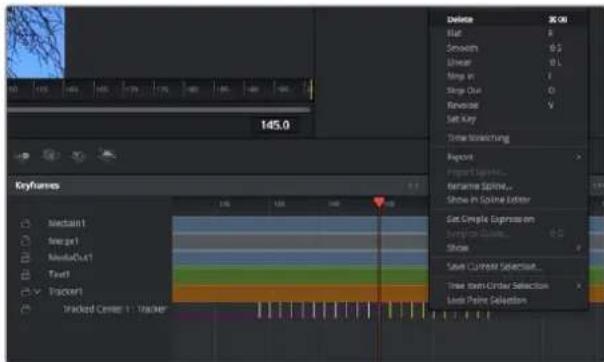Screen dimensions: 604x362
Task: Click the orange Tracker1 clip bar
Action: tap(300, 293)
